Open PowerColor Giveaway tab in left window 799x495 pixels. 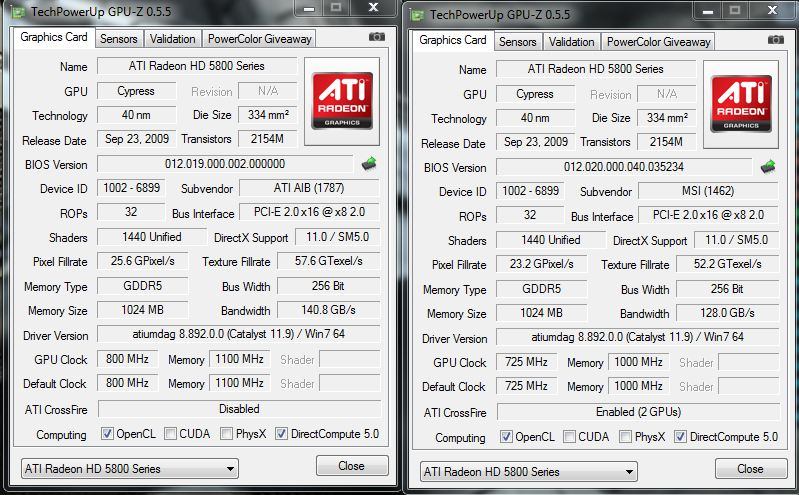pos(259,39)
